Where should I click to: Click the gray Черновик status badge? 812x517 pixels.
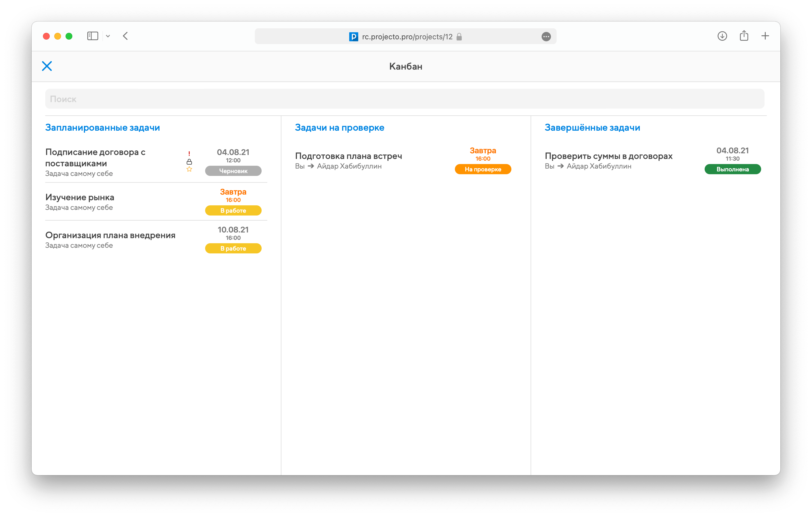(233, 171)
